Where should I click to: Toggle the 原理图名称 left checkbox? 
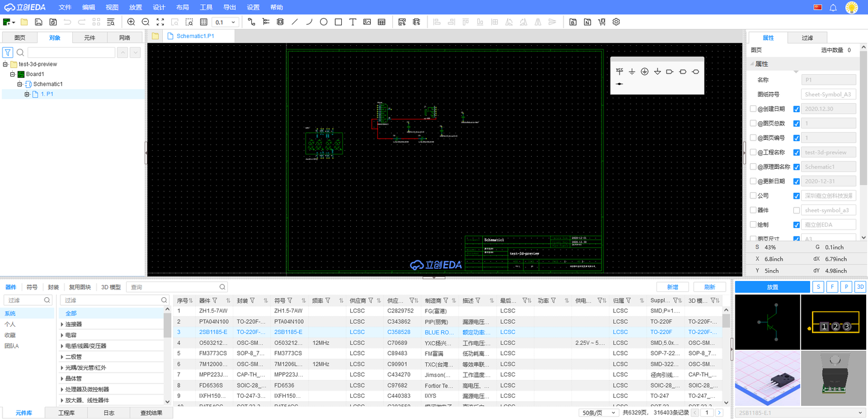click(753, 167)
